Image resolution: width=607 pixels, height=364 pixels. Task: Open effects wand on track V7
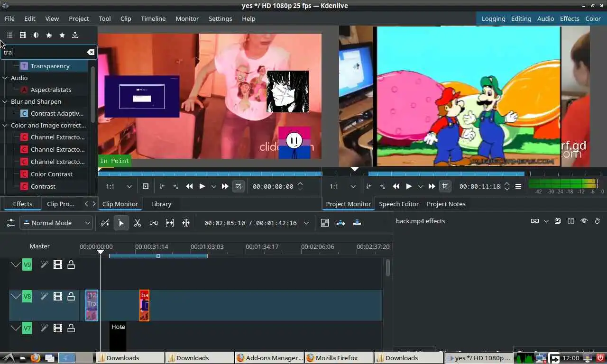(44, 328)
